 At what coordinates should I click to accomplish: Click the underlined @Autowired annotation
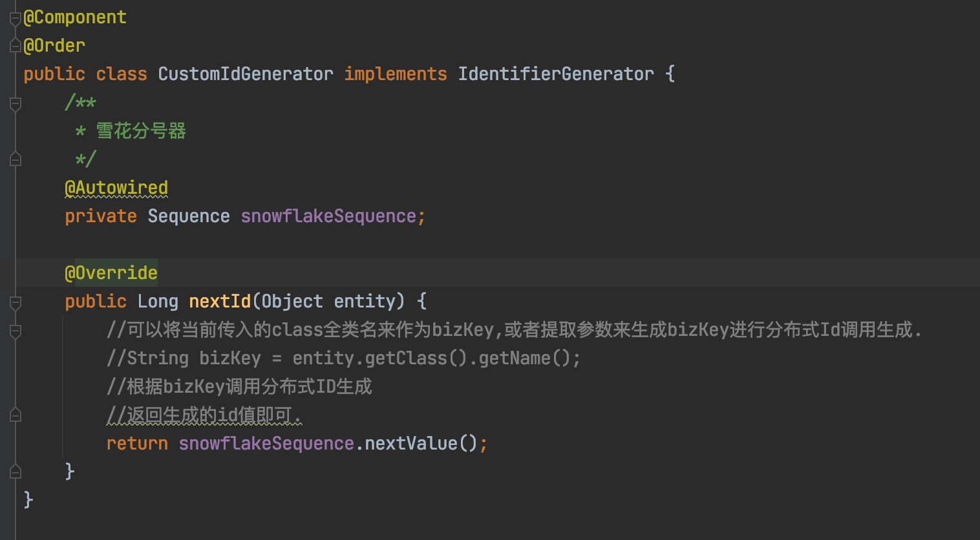[116, 188]
